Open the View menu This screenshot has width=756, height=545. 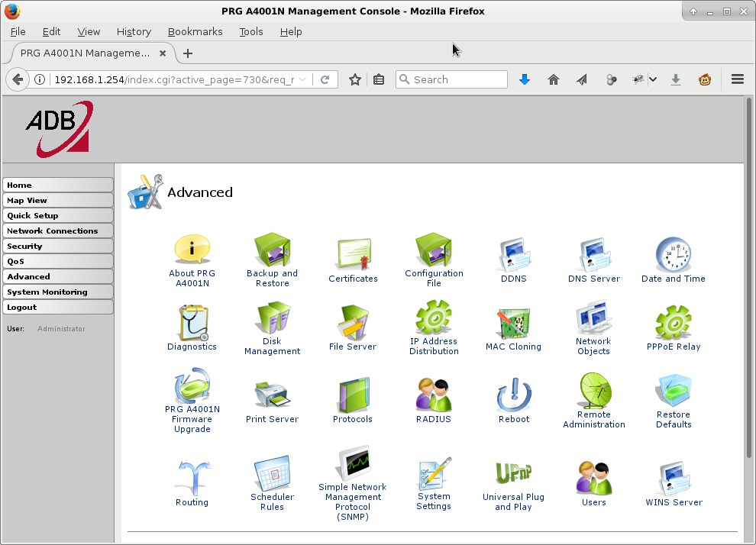[89, 32]
